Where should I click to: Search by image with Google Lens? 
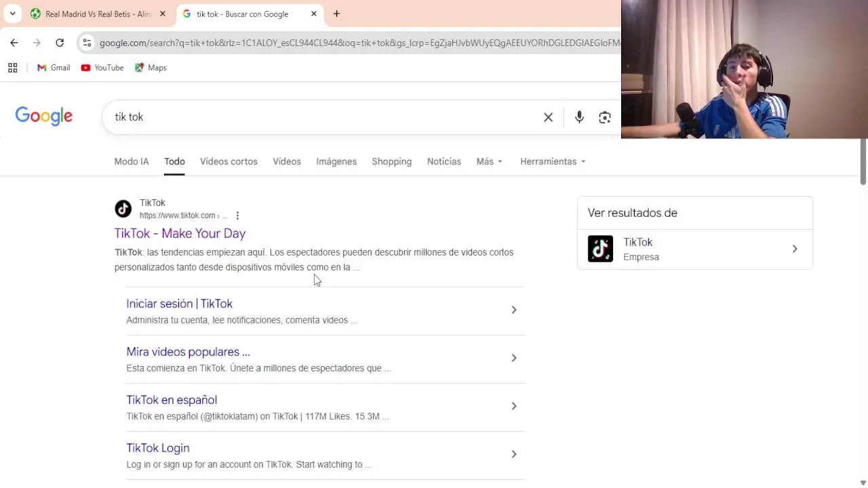(x=605, y=117)
